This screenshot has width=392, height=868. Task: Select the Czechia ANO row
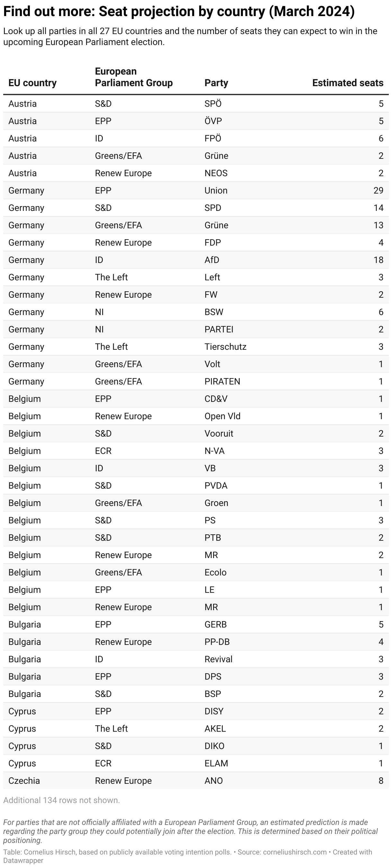pyautogui.click(x=196, y=781)
